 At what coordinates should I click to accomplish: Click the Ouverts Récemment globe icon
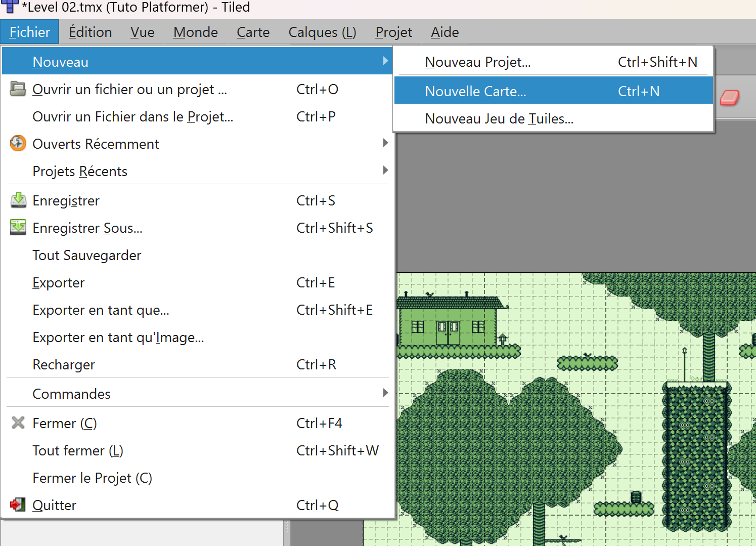tap(18, 144)
